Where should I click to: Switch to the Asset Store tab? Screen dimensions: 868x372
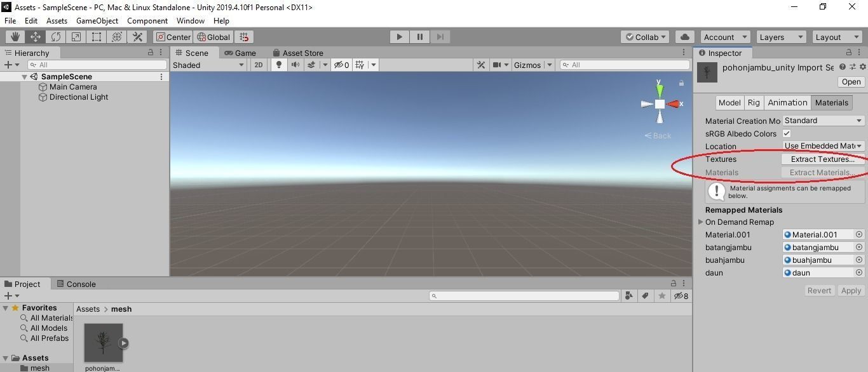[298, 53]
